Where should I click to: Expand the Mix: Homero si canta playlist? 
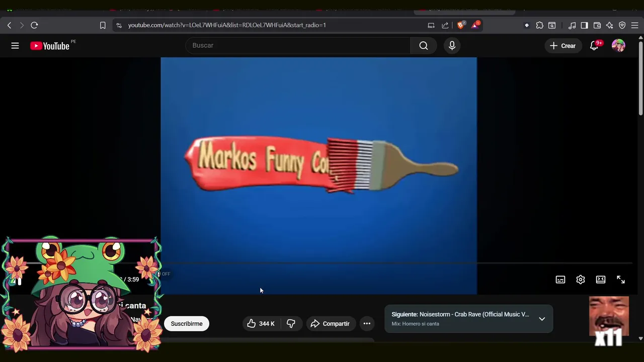point(542,319)
